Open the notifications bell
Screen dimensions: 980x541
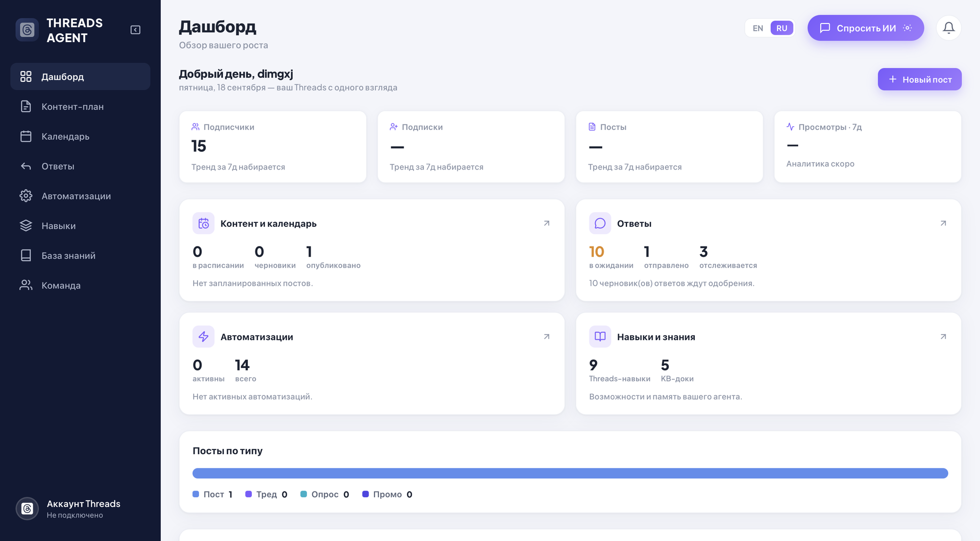[949, 28]
